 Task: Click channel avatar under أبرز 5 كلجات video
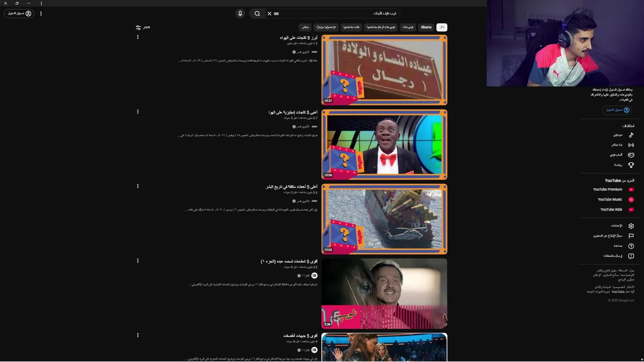(x=314, y=52)
